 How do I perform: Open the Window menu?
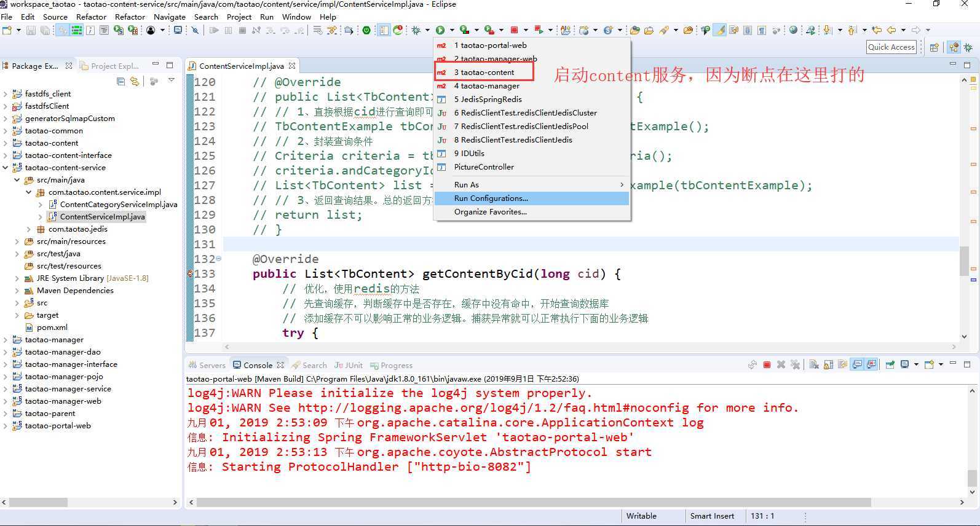pos(296,17)
